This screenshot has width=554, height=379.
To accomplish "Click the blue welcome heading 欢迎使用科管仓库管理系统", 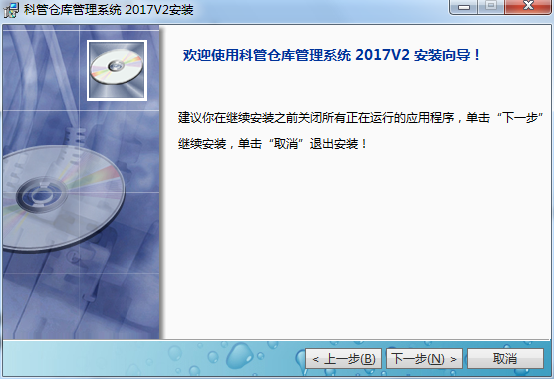I will (267, 55).
